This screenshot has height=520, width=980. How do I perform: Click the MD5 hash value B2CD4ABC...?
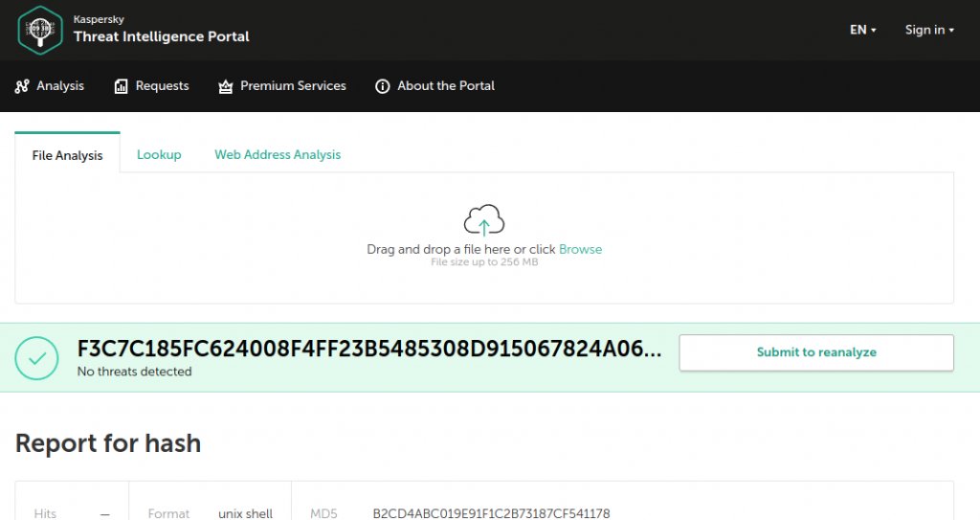tap(491, 513)
